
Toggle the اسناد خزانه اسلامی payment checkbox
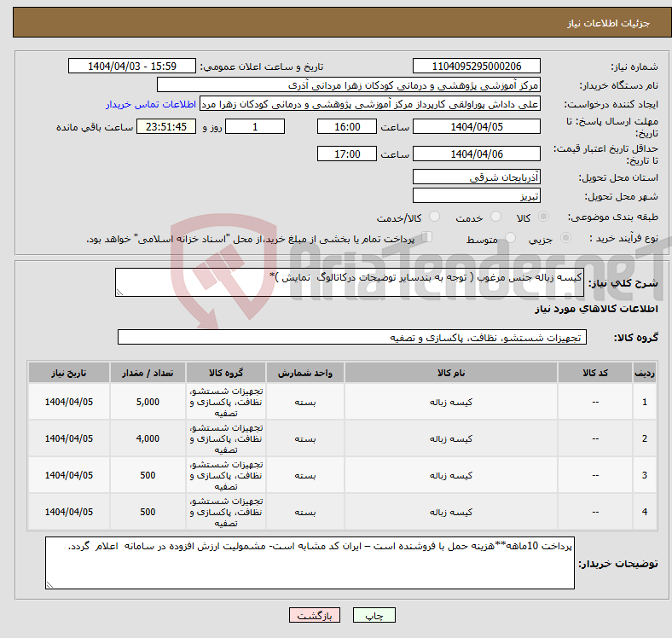click(427, 237)
